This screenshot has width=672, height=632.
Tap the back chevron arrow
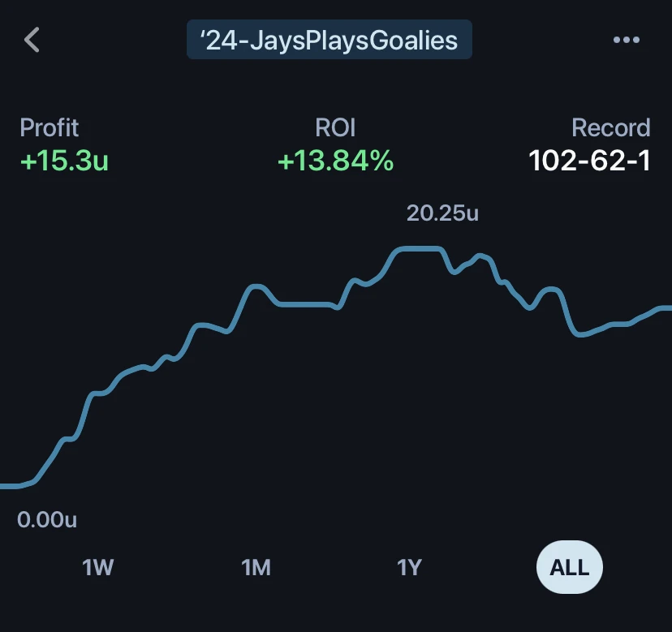32,40
